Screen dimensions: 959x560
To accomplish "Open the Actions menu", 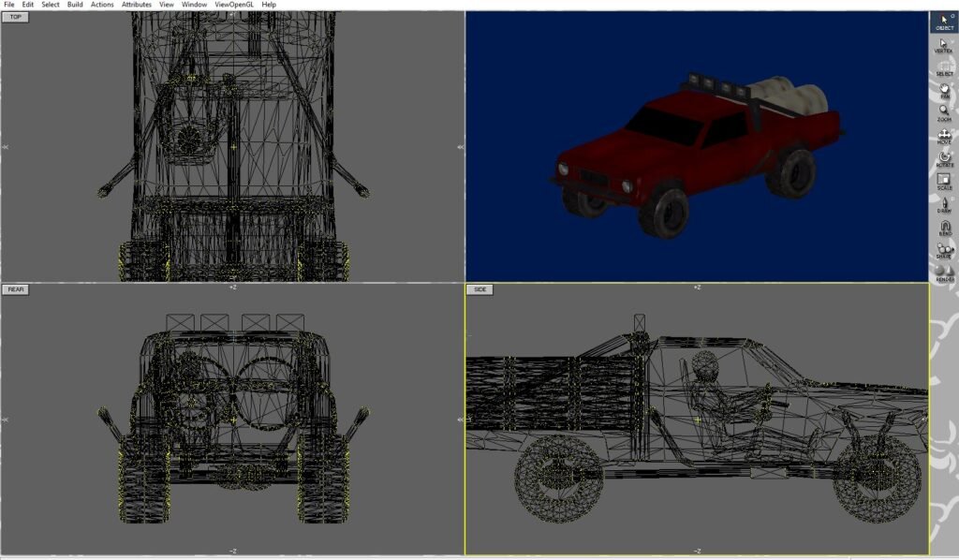I will [x=102, y=5].
